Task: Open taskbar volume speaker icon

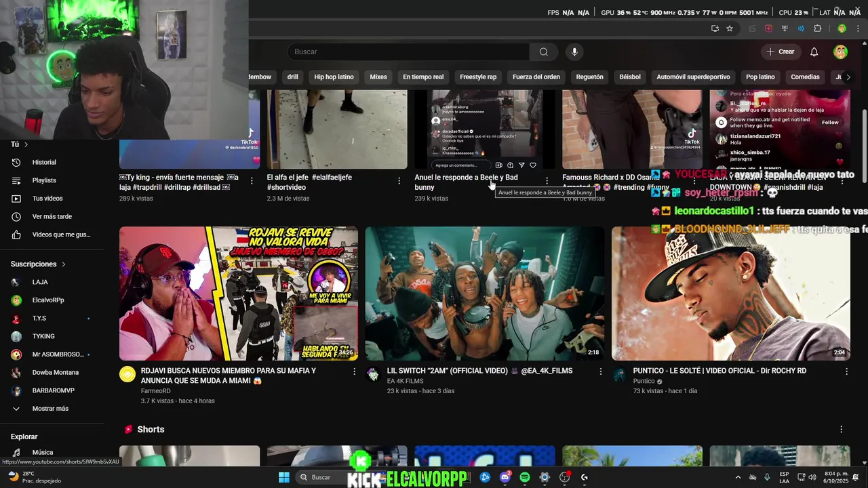Action: [x=812, y=477]
